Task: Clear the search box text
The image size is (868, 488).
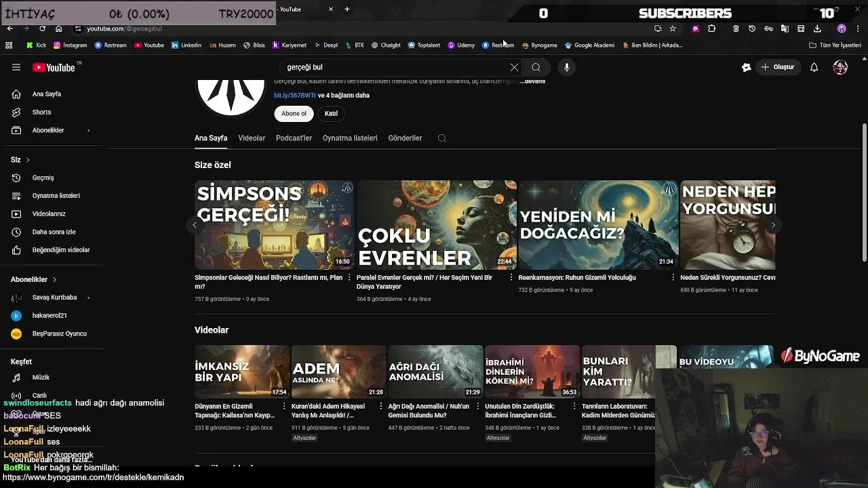Action: click(x=514, y=67)
